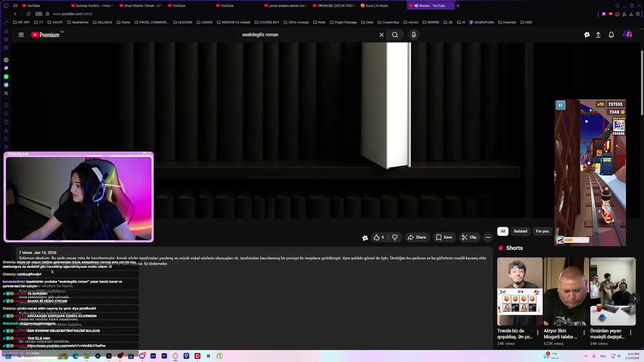Open Premiere Pro from the taskbar

pyautogui.click(x=164, y=356)
